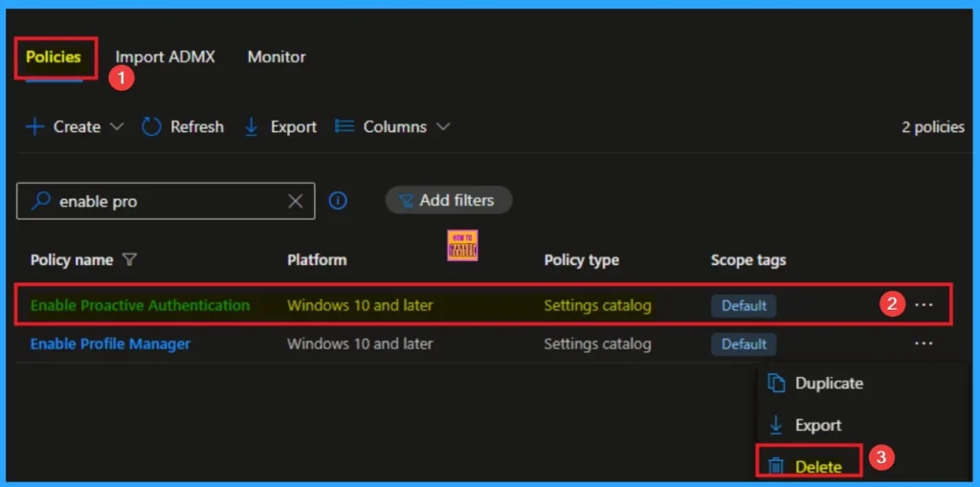Viewport: 980px width, 487px height.
Task: Click Windows 10 and later in Profile Manager row
Action: (x=360, y=343)
